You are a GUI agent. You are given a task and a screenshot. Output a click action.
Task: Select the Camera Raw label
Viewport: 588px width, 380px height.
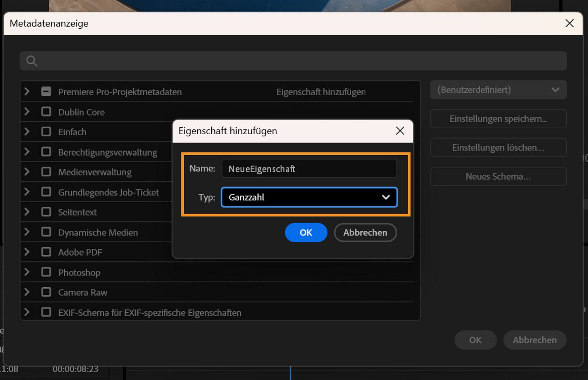(x=83, y=292)
